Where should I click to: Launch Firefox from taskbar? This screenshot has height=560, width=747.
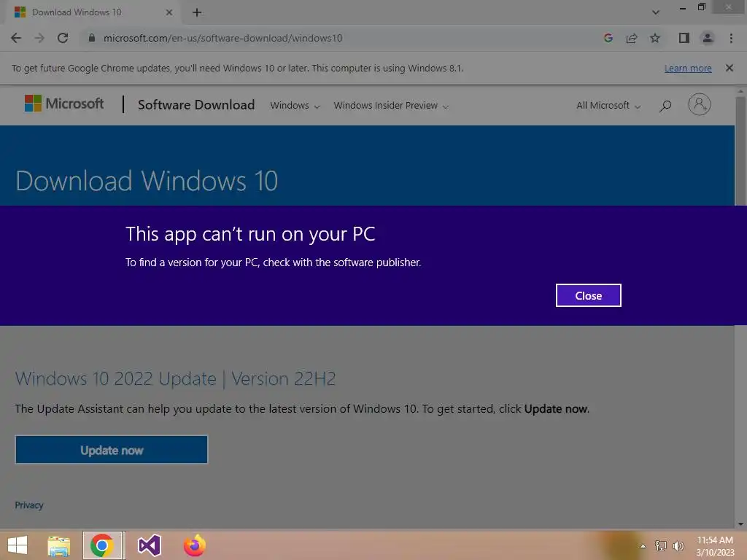194,545
